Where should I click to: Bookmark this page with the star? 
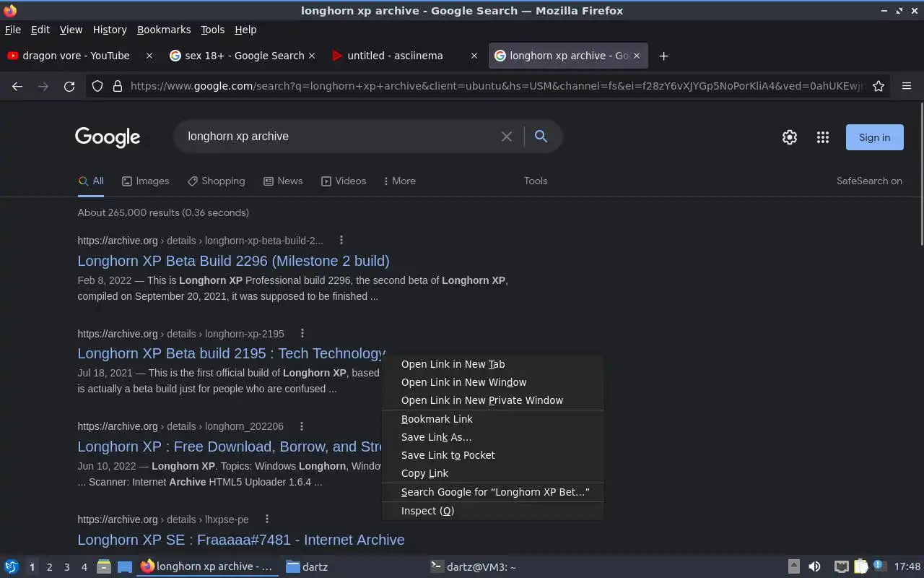pyautogui.click(x=879, y=86)
